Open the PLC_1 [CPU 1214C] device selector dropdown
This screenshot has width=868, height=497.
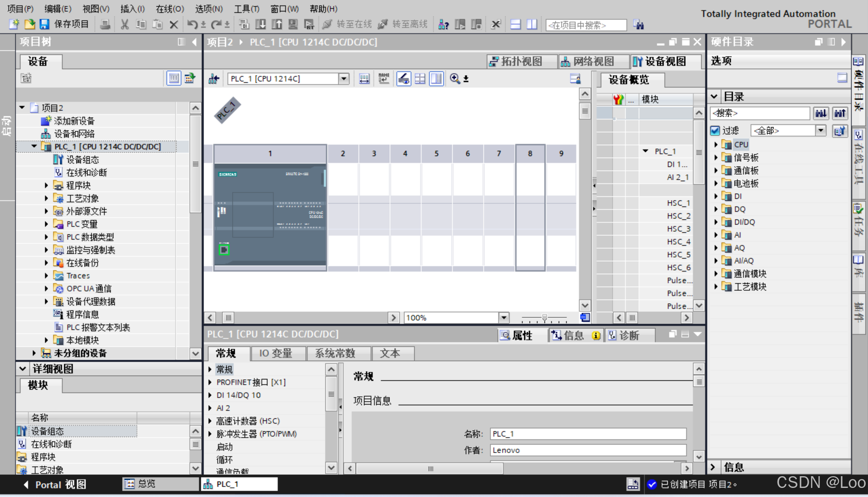click(x=343, y=79)
